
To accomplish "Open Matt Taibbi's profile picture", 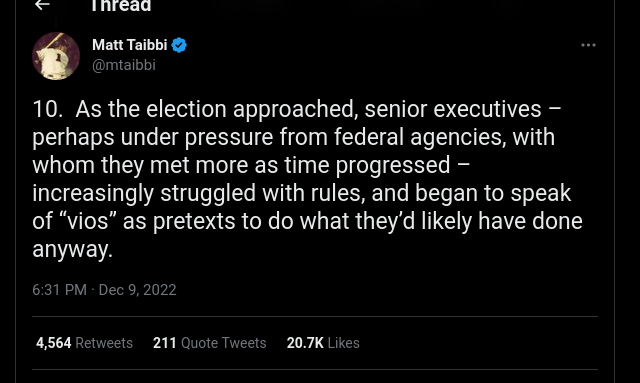I will pos(56,56).
